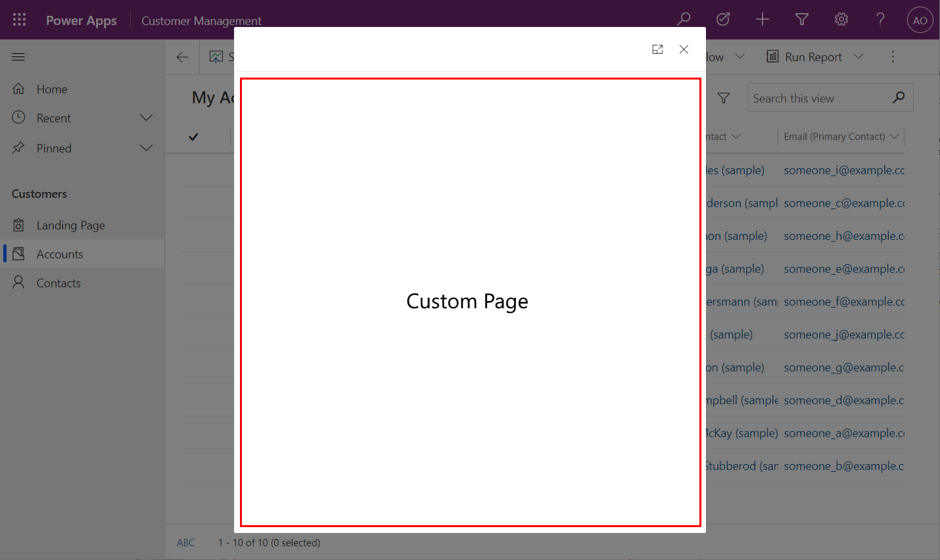Open global search with the magnifier icon
This screenshot has height=560, width=940.
684,19
